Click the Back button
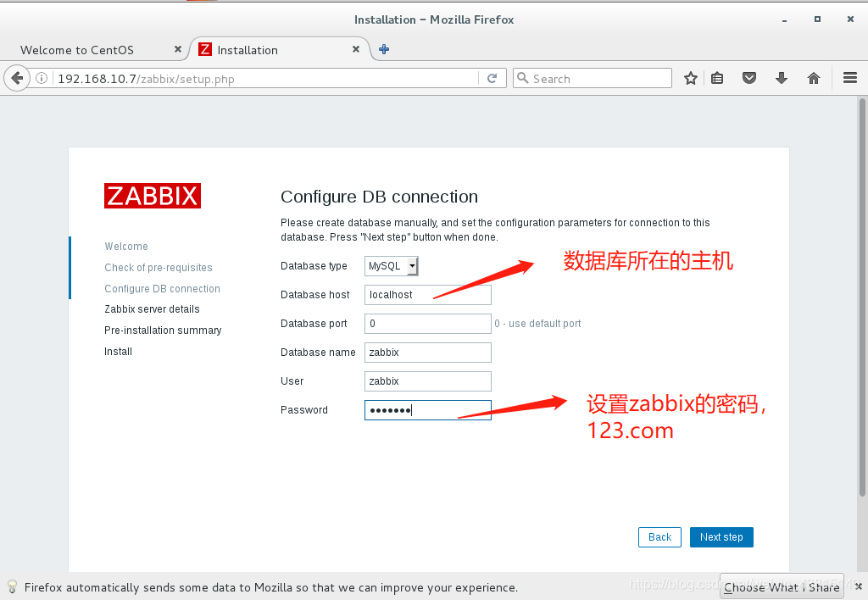 click(659, 536)
